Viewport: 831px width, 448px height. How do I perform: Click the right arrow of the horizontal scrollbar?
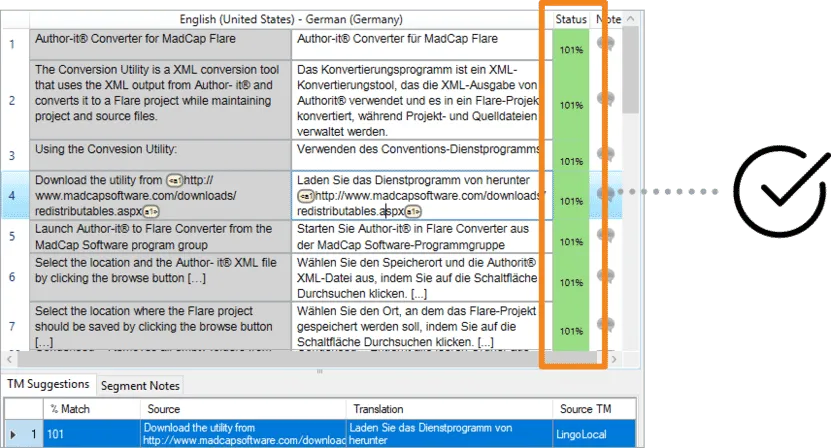pos(614,359)
